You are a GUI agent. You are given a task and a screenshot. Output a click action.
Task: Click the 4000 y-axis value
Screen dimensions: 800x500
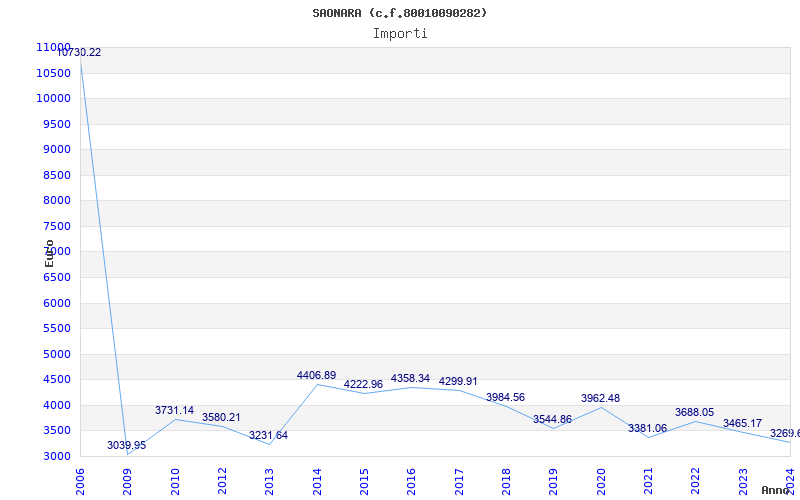pos(57,406)
